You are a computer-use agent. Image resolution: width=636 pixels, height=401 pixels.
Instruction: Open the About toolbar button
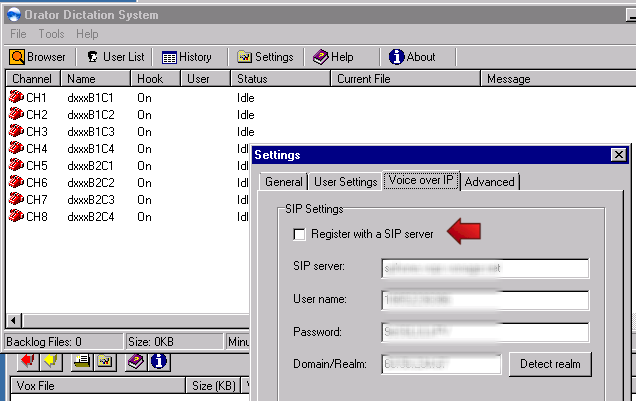point(412,57)
